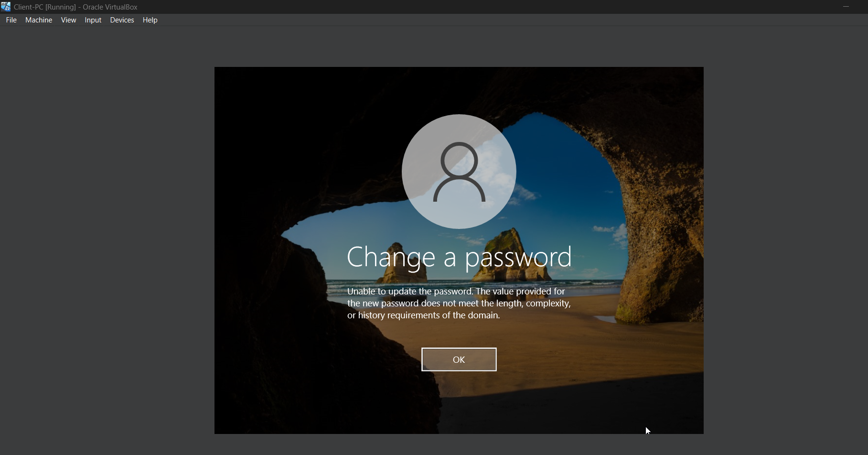868x455 pixels.
Task: Click the "Unable to update the password" message
Action: point(459,303)
